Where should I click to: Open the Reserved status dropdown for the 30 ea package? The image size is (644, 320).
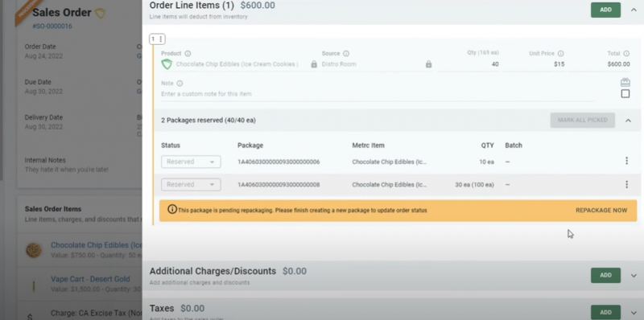191,185
